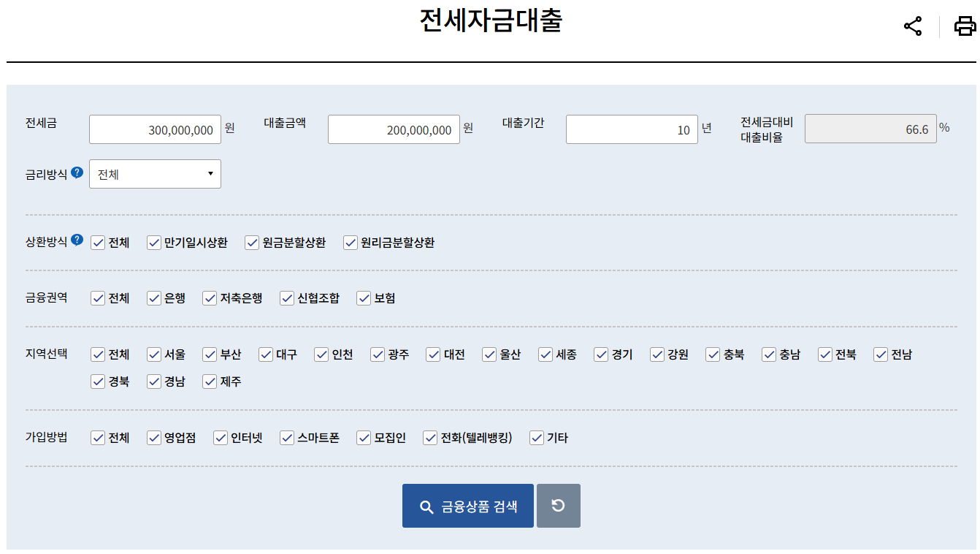This screenshot has width=980, height=554.
Task: Toggle 제주 region checkbox
Action: point(210,382)
